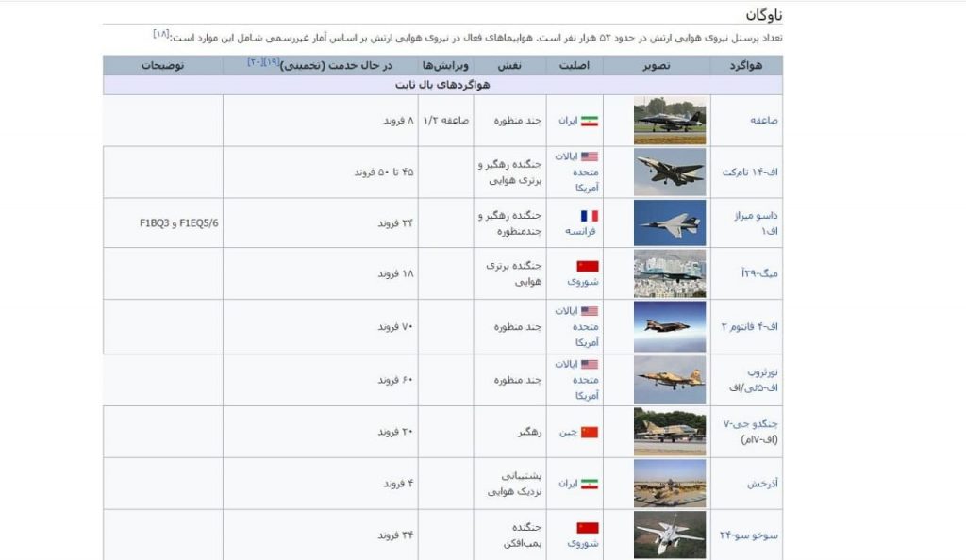Click the در حال خدمت (تخمینی) column header
The width and height of the screenshot is (966, 560).
[321, 65]
